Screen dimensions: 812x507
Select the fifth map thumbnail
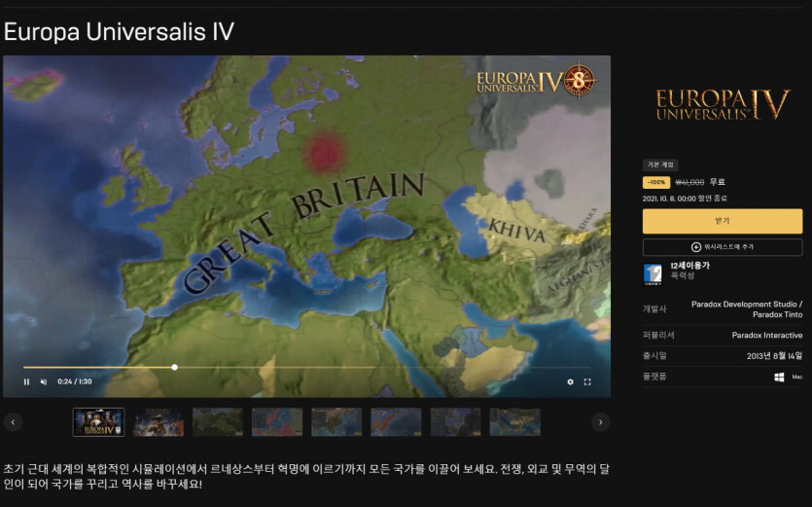(x=336, y=422)
